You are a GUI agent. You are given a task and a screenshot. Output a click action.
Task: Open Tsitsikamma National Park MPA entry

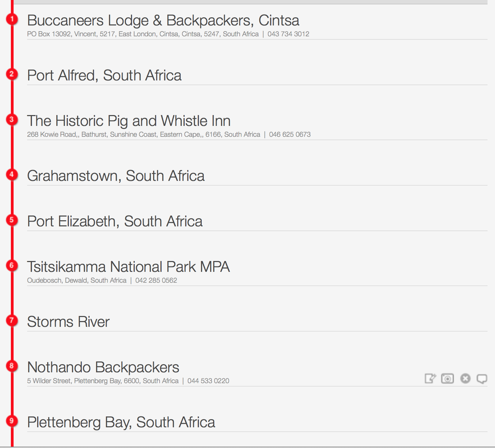pyautogui.click(x=128, y=267)
